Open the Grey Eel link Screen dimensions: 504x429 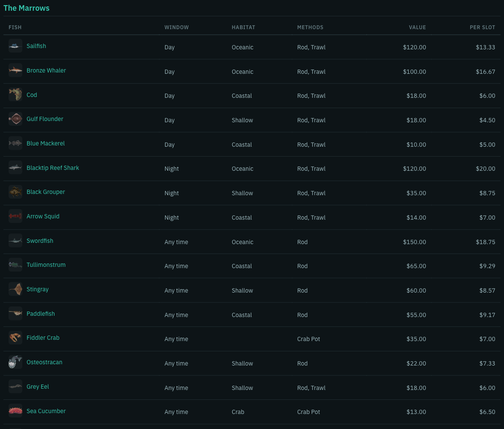click(38, 387)
